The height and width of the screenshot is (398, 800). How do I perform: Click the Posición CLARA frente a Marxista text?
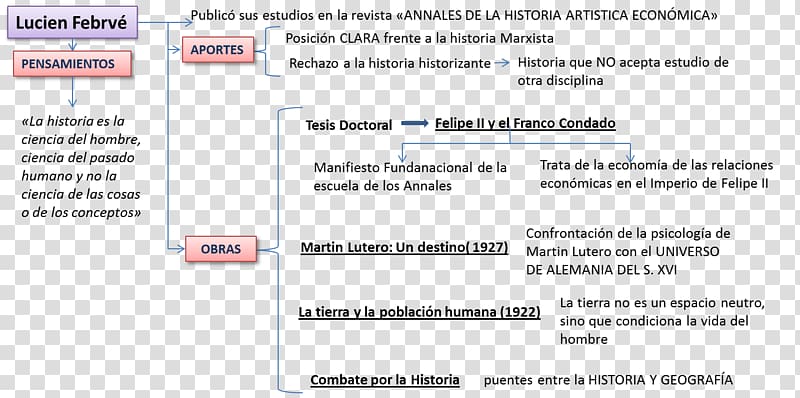point(419,38)
